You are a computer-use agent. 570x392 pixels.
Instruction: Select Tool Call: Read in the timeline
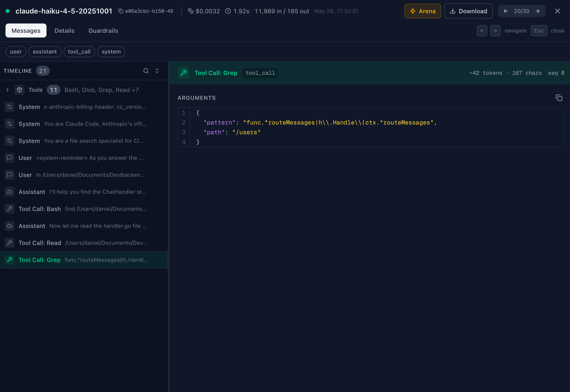click(84, 243)
